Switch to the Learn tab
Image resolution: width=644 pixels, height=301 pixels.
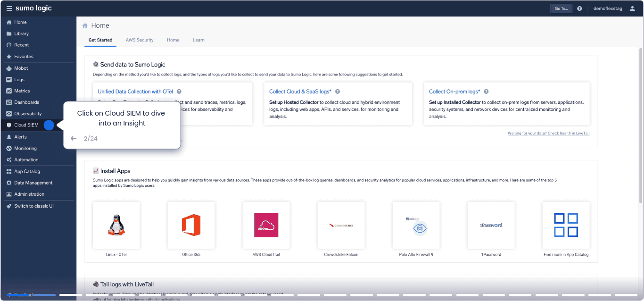198,40
